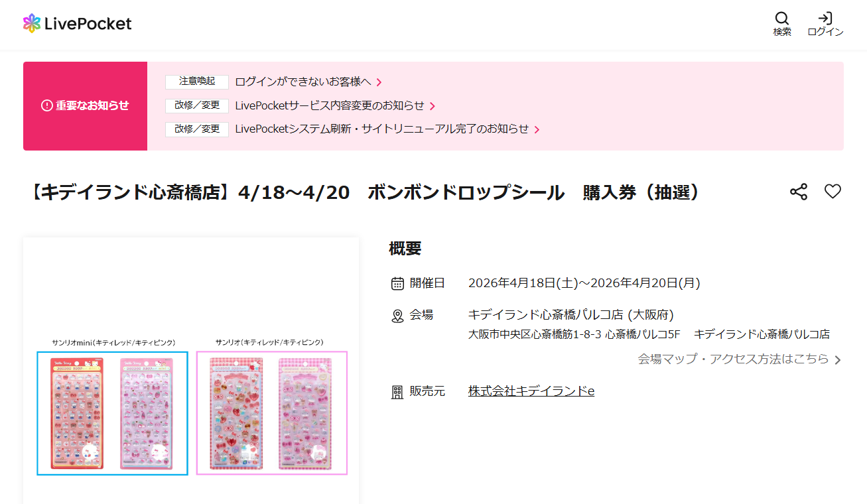Click the サンリオmini sticker product image
This screenshot has height=504, width=867.
coord(112,413)
